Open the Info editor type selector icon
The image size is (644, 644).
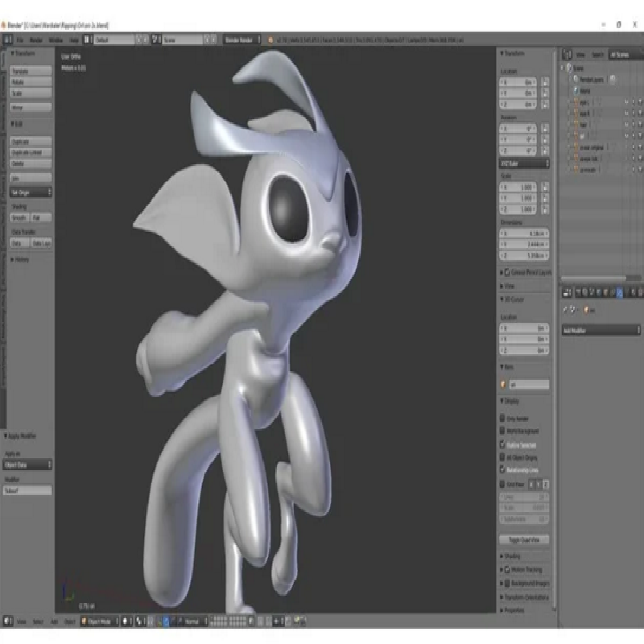click(7, 39)
